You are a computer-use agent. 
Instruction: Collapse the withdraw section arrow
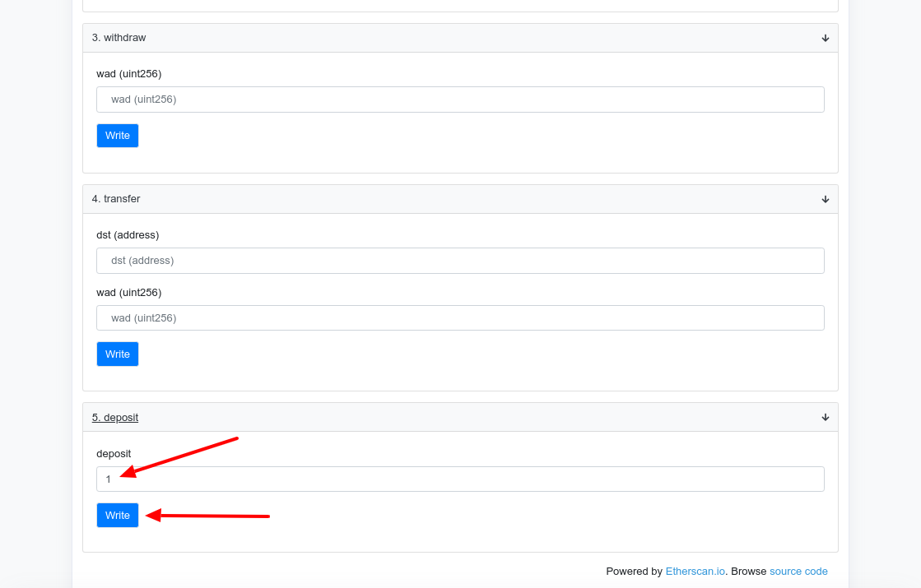pyautogui.click(x=825, y=38)
